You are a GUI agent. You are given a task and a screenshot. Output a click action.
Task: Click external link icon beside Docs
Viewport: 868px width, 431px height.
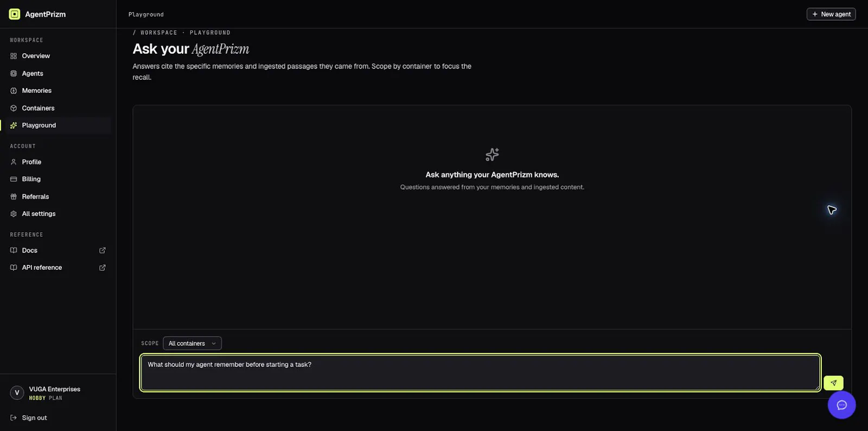coord(103,250)
